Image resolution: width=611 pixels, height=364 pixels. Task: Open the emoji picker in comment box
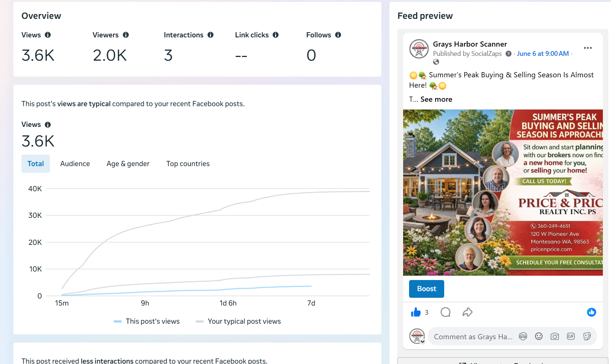[539, 336]
